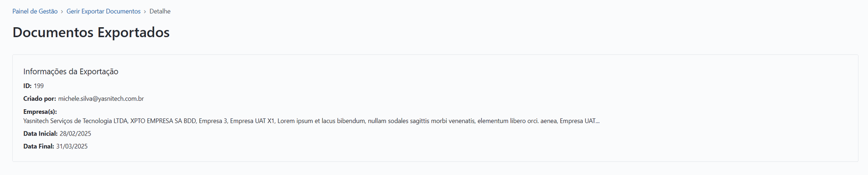Click the Criado por label
The height and width of the screenshot is (175, 868).
pos(40,98)
